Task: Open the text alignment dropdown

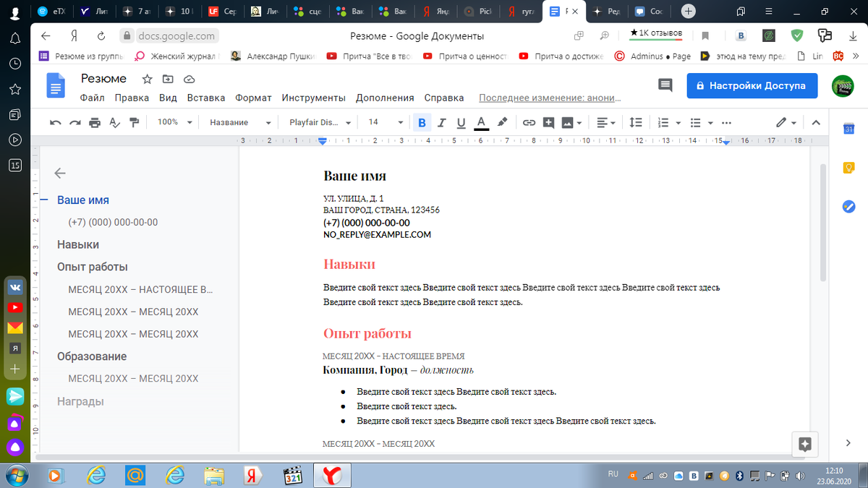Action: (606, 123)
